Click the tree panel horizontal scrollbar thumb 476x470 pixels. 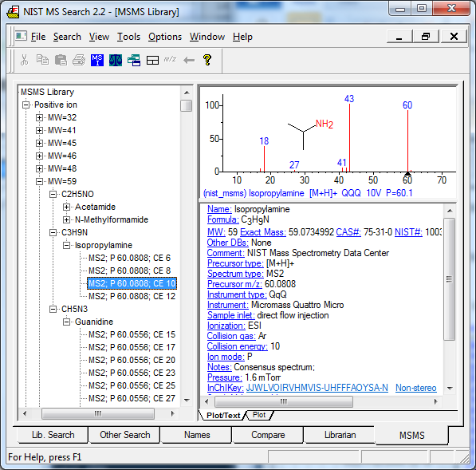coord(98,413)
